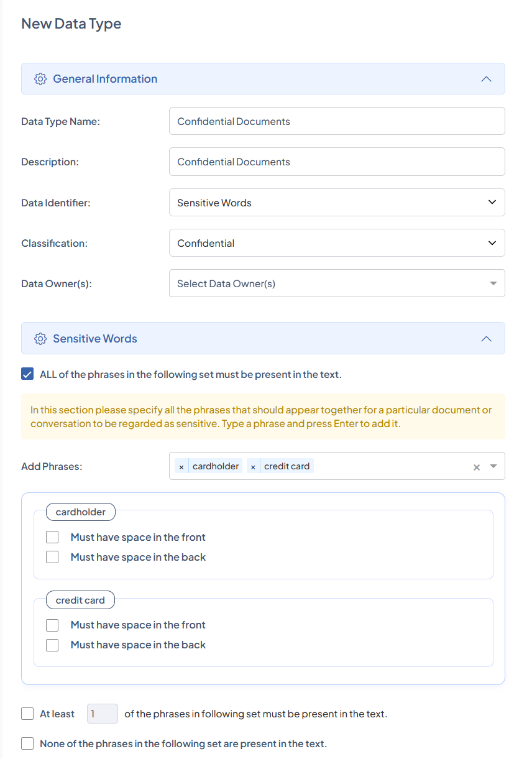Collapse the General Information section
Image resolution: width=532 pixels, height=759 pixels.
pyautogui.click(x=487, y=79)
